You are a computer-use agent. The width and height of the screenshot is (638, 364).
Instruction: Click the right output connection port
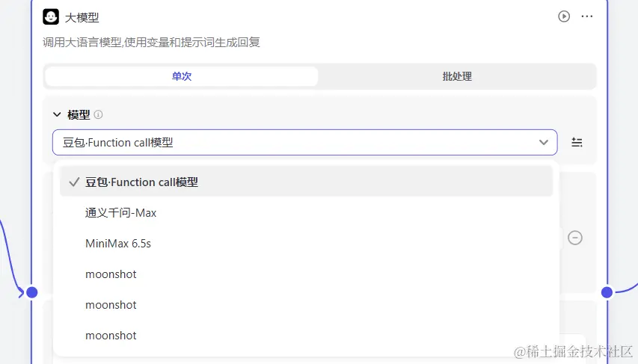tap(607, 292)
